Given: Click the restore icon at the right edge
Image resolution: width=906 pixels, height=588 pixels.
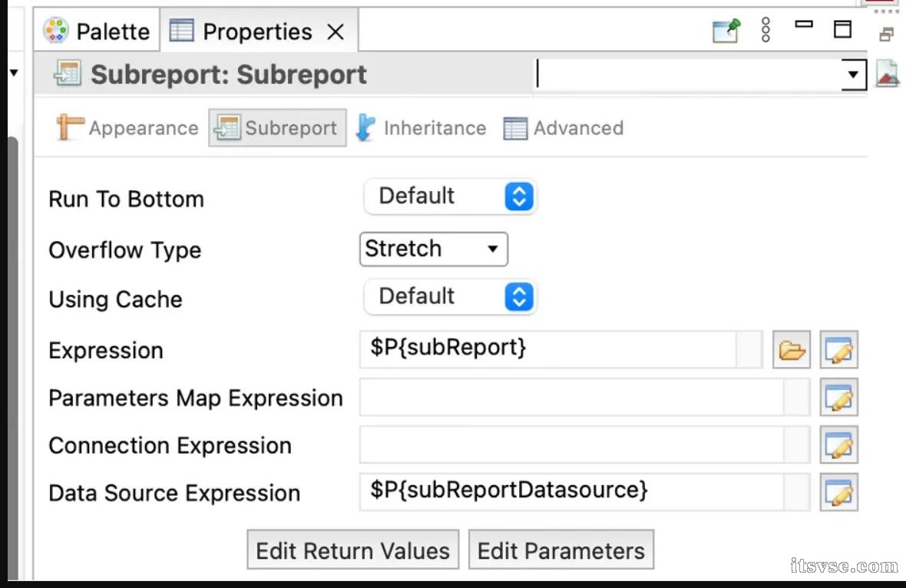Looking at the screenshot, I should [886, 35].
